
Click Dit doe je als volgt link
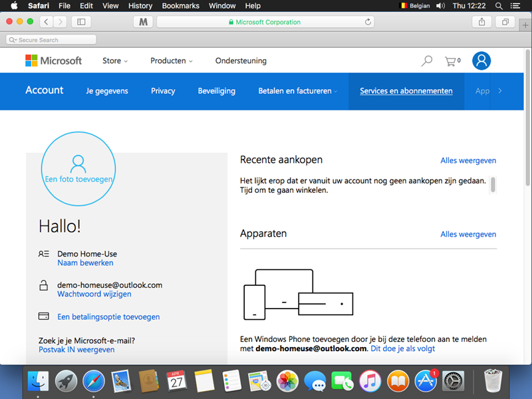(x=402, y=348)
